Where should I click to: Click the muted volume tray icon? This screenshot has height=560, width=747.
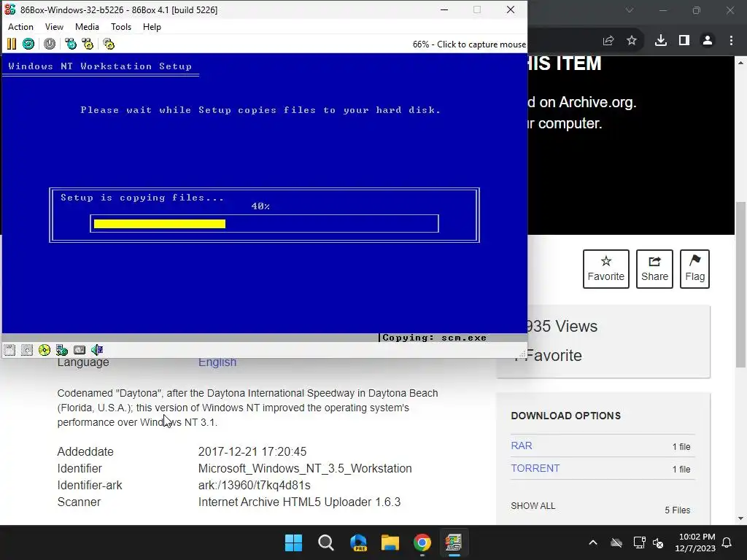[x=659, y=542]
